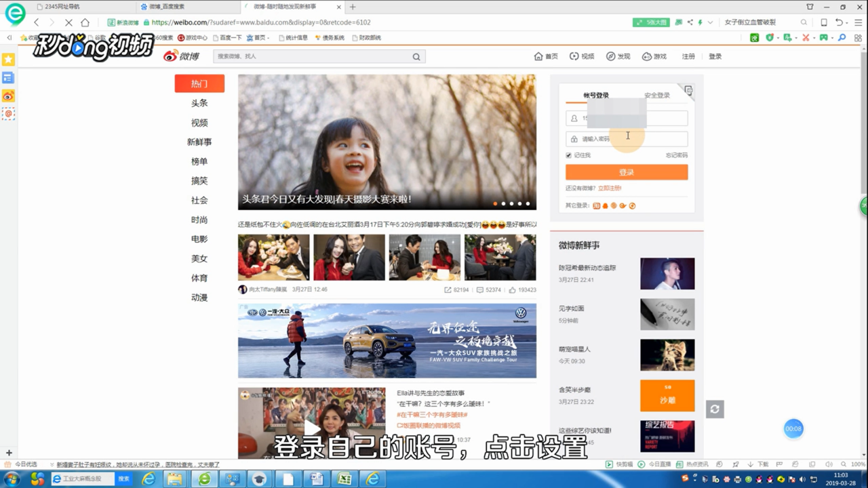Select 热门 category in left menu
The image size is (868, 488).
(x=199, y=83)
